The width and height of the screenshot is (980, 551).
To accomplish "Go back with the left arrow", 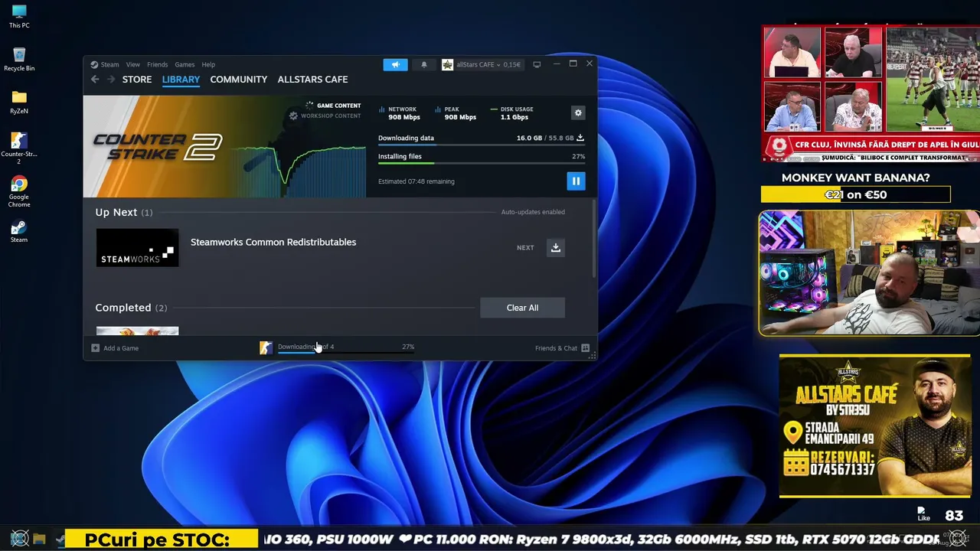I will (x=95, y=80).
